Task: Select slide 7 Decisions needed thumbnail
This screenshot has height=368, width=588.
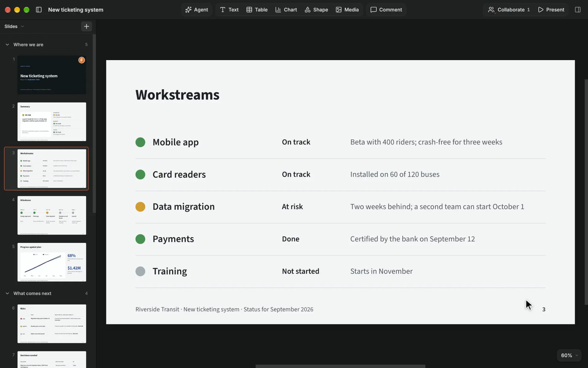Action: [52, 359]
